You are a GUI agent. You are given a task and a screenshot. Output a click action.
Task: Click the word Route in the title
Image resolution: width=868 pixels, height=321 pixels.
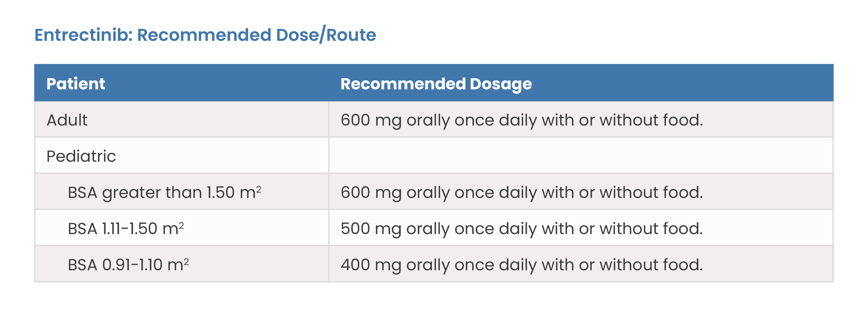click(351, 35)
